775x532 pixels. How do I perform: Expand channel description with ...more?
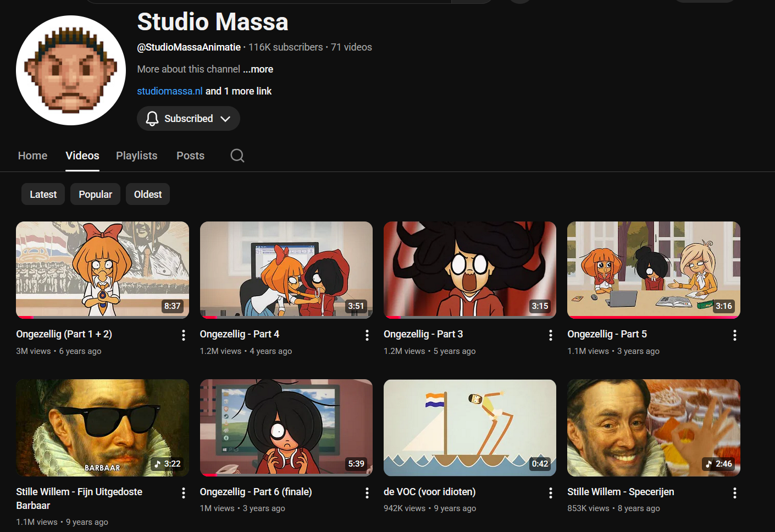click(258, 69)
